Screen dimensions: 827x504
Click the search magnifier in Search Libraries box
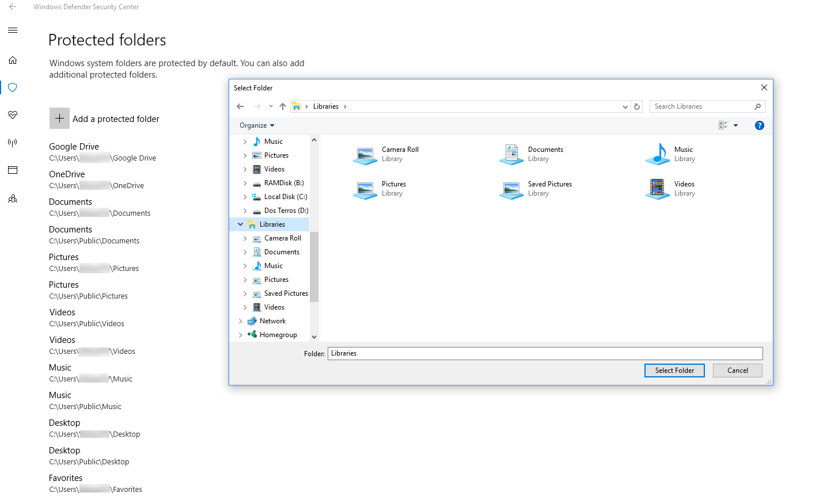(757, 106)
